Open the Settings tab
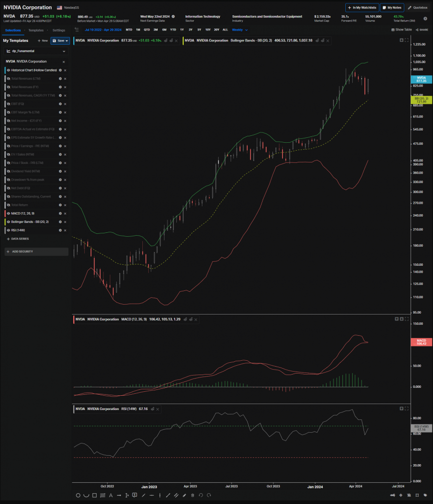433x504 pixels. (59, 30)
